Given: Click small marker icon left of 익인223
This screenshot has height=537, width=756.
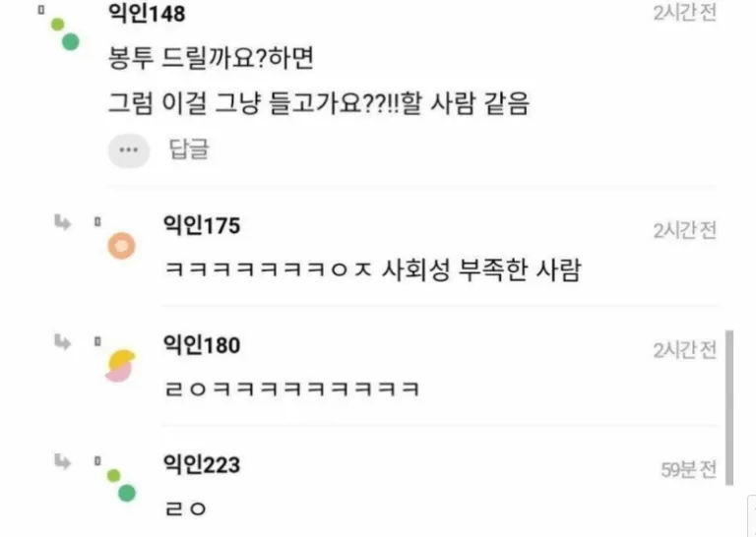Looking at the screenshot, I should click(97, 461).
